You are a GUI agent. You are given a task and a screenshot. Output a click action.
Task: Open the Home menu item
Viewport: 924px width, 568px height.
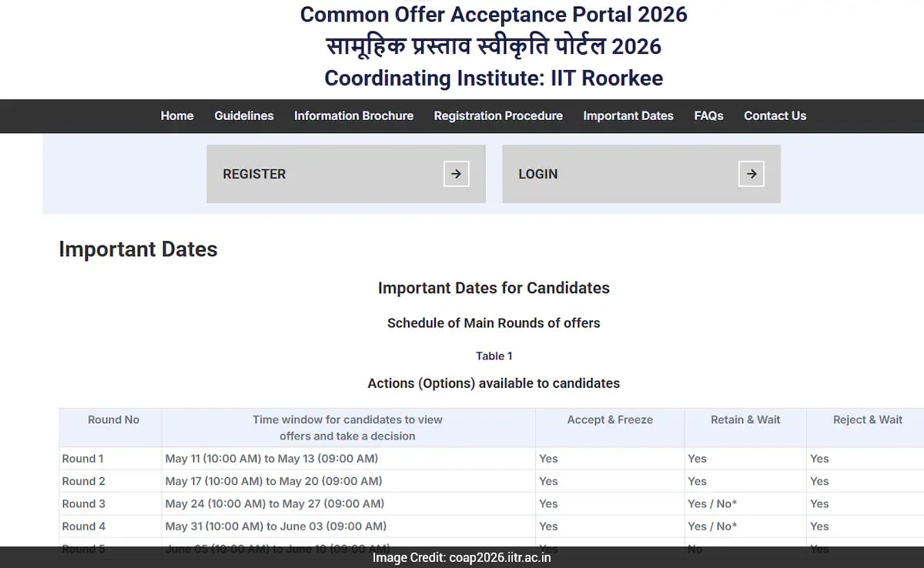[176, 115]
